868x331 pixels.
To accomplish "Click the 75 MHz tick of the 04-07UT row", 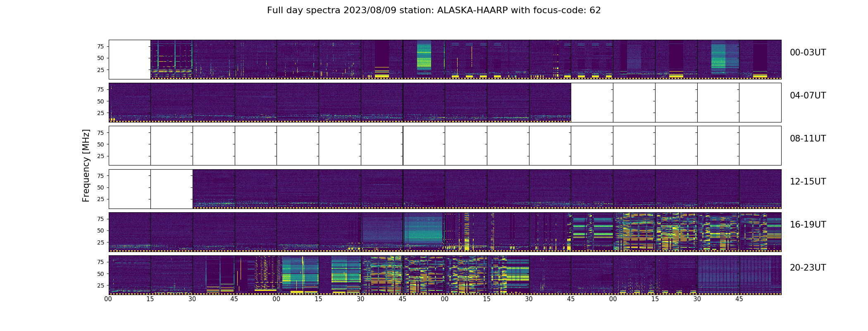I will tap(100, 89).
